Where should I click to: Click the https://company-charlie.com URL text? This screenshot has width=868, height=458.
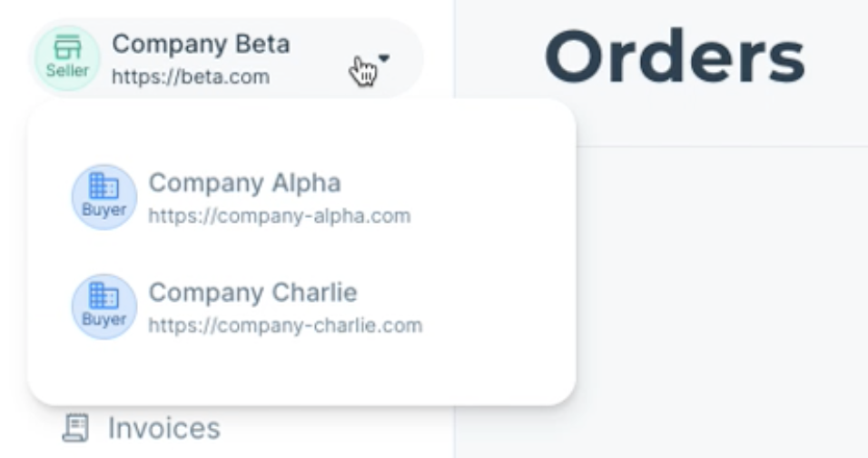(285, 325)
